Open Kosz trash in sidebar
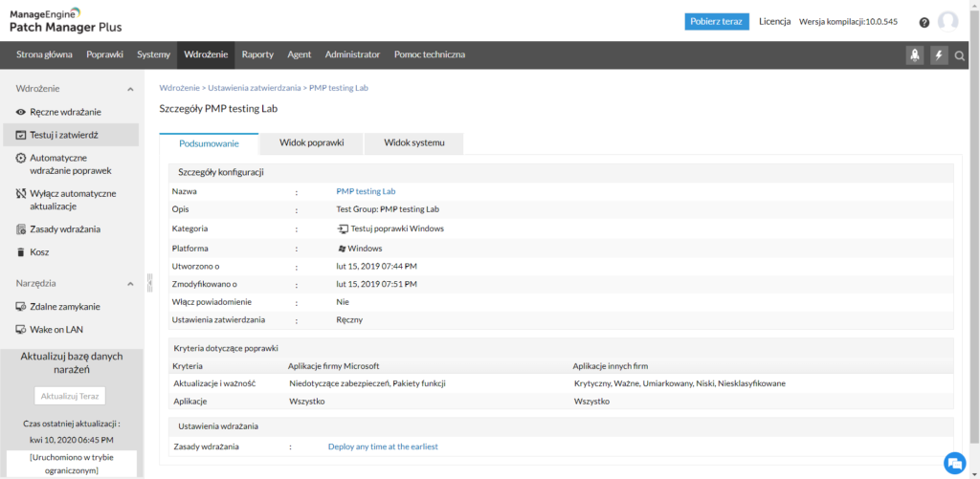This screenshot has height=479, width=980. tap(39, 252)
